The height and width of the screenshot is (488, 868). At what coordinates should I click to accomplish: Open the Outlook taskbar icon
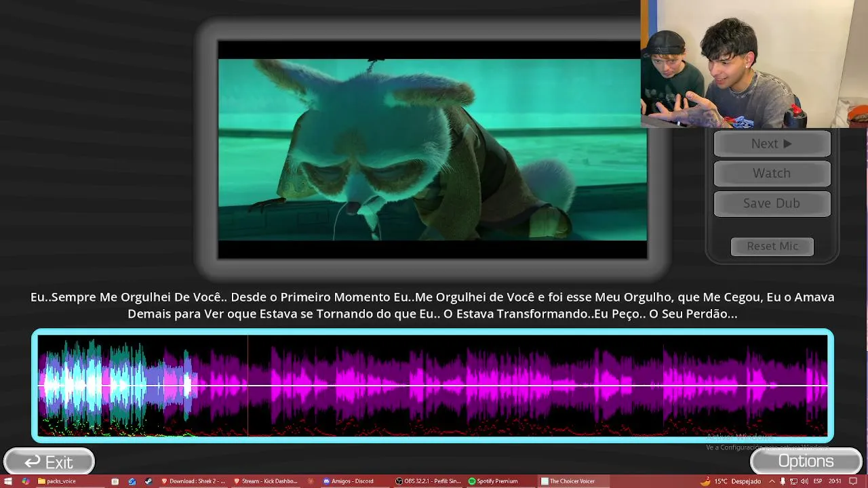click(x=132, y=481)
